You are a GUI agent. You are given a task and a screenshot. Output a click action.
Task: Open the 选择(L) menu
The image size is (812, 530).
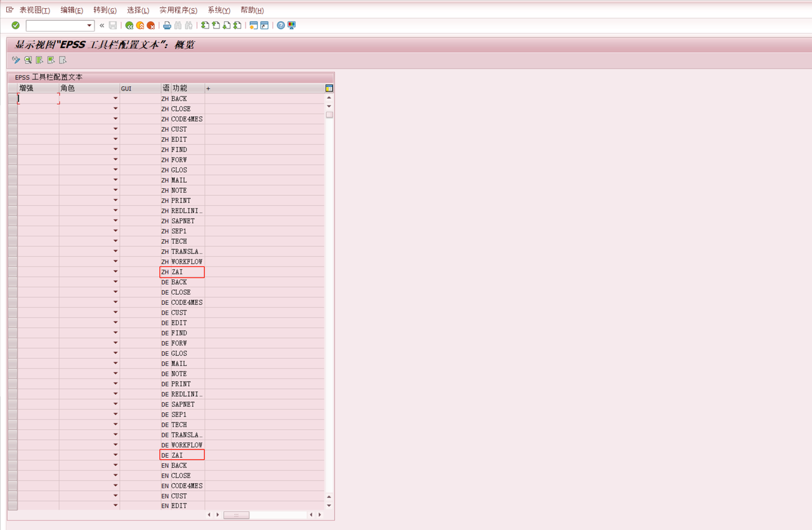[x=138, y=10]
